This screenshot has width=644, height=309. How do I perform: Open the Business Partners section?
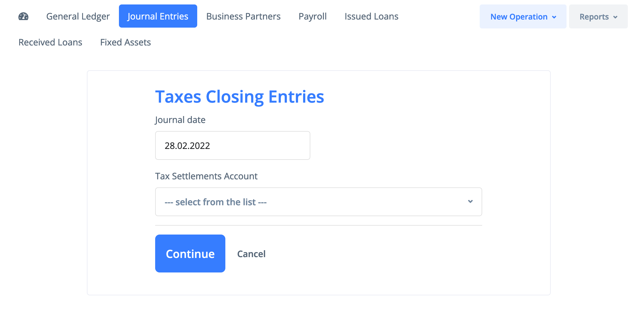(x=243, y=16)
